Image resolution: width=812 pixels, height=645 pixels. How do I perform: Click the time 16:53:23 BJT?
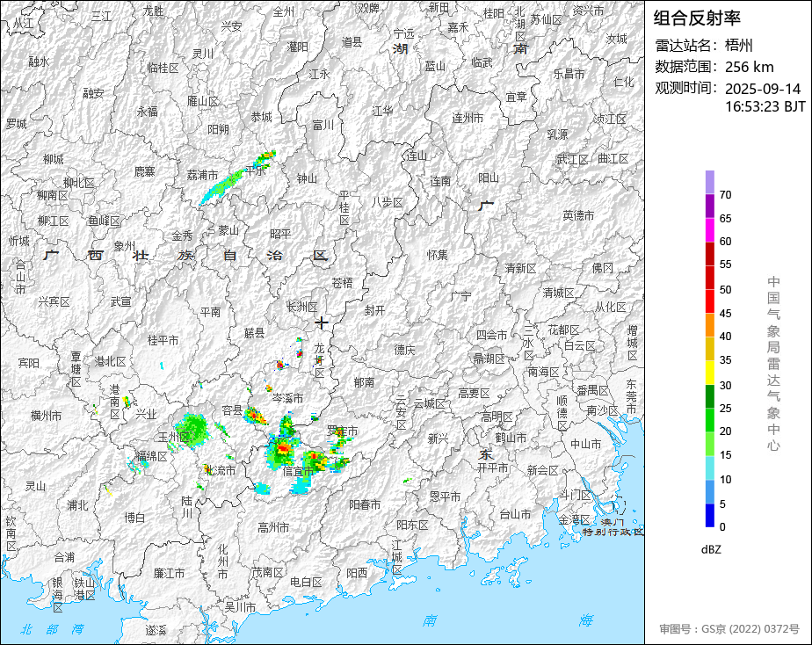click(765, 106)
